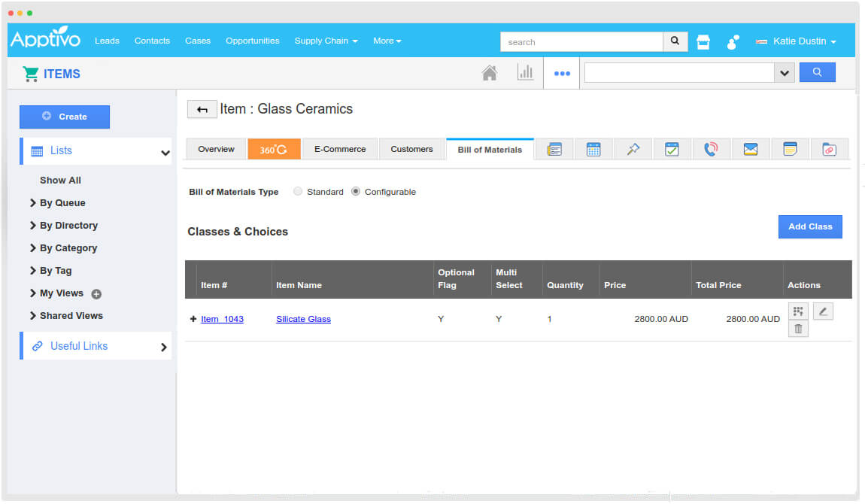Open the Item_1043 link
Screen dimensions: 865x504
222,319
